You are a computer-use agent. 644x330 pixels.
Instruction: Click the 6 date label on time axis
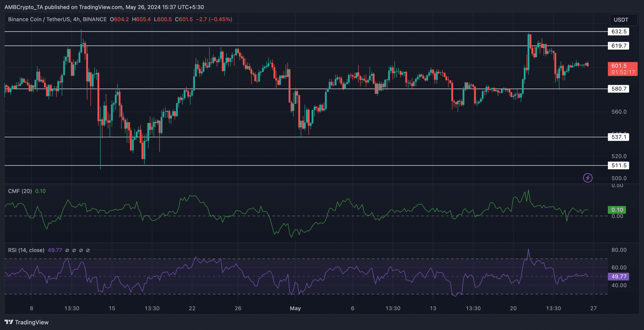coord(353,308)
